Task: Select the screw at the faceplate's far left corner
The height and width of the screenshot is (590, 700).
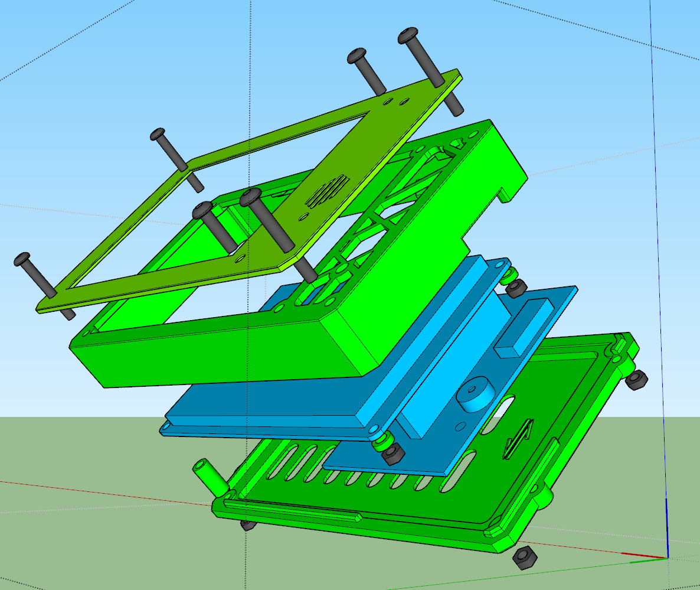Action: click(44, 286)
